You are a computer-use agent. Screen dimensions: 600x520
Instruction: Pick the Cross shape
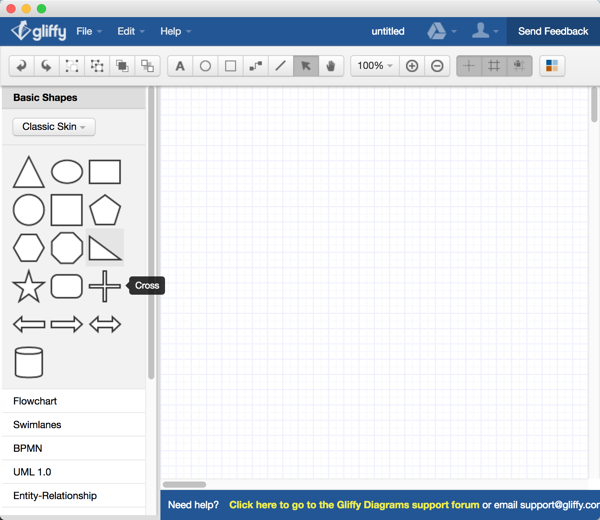click(105, 286)
